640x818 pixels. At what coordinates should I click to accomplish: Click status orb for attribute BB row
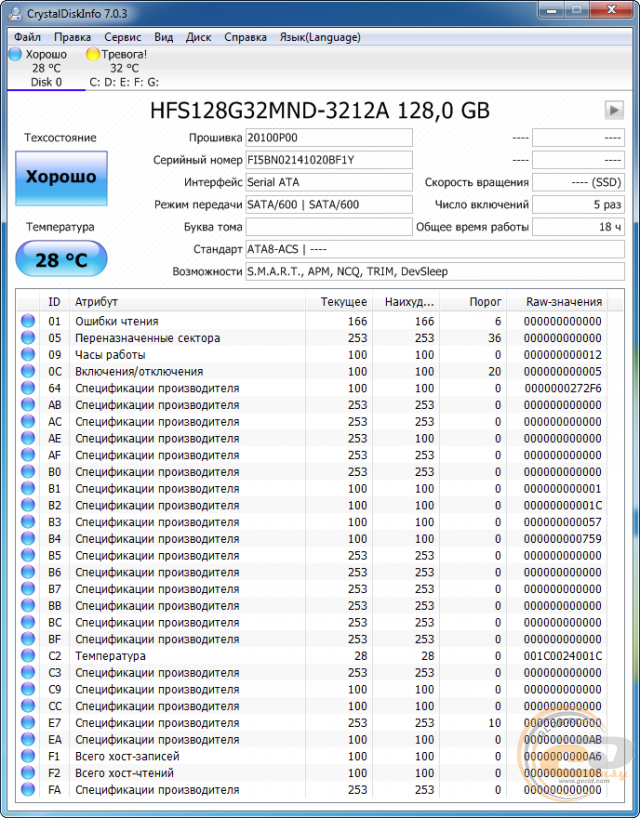pyautogui.click(x=28, y=606)
